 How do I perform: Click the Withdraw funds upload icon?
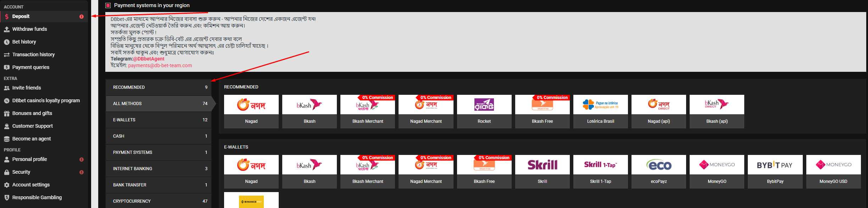[x=7, y=29]
